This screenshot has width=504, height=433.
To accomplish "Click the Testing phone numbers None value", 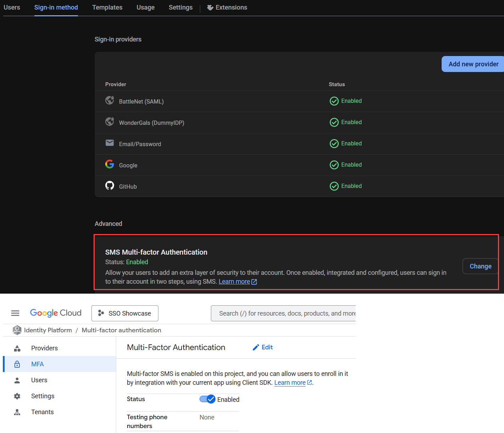I will coord(207,417).
